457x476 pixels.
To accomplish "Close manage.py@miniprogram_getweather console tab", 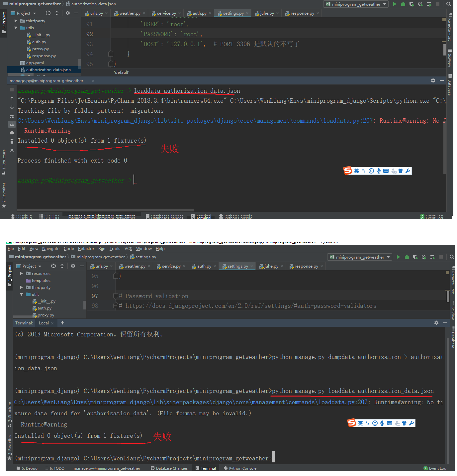I will click(93, 81).
